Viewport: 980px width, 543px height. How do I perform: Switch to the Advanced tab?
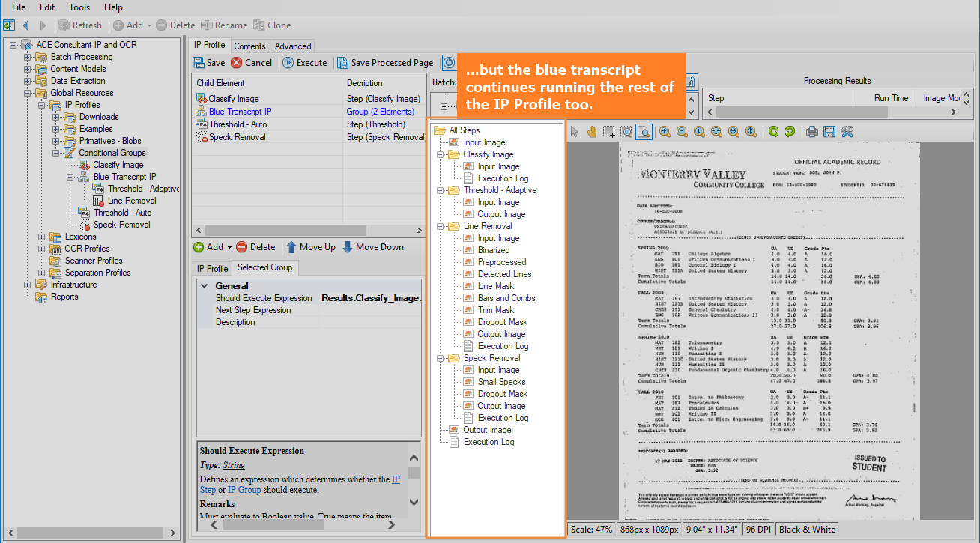click(293, 46)
